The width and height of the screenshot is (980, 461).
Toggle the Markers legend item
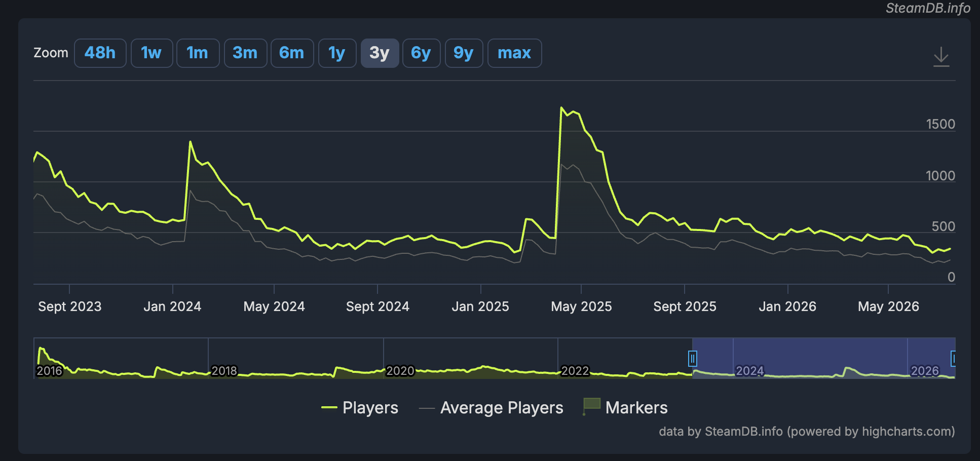(625, 407)
